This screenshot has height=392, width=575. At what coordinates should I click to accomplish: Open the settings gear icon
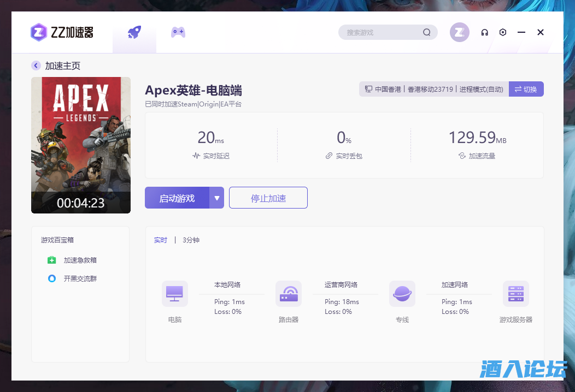[x=503, y=32]
